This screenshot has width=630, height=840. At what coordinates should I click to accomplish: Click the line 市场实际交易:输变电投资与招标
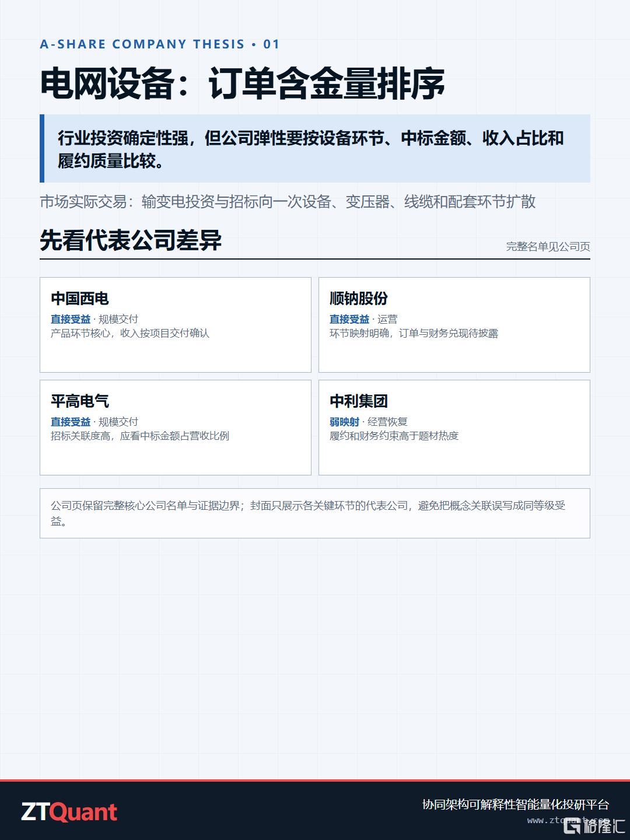click(288, 202)
